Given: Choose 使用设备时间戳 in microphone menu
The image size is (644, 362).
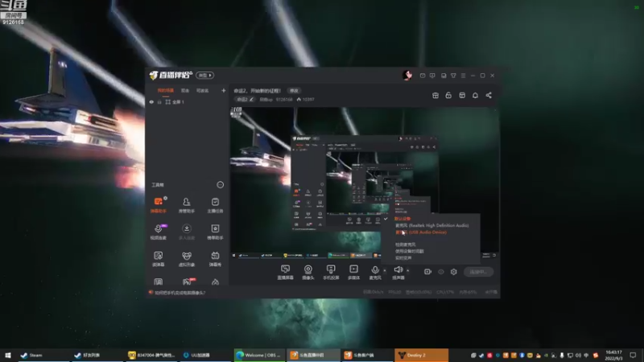Looking at the screenshot, I should click(x=410, y=251).
